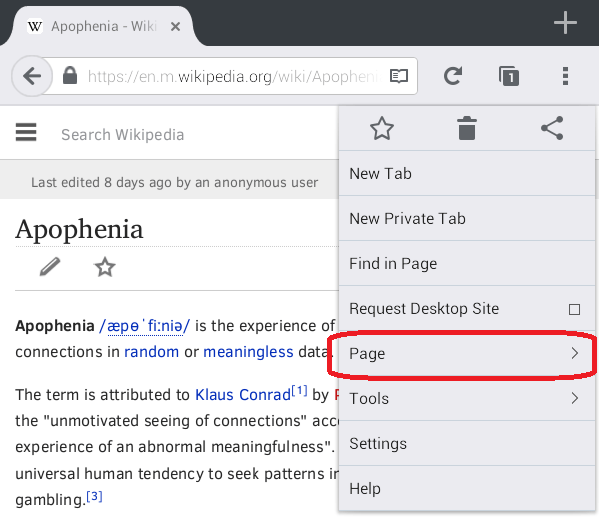The height and width of the screenshot is (527, 599).
Task: Tap the trash can icon in menu
Action: (x=467, y=128)
